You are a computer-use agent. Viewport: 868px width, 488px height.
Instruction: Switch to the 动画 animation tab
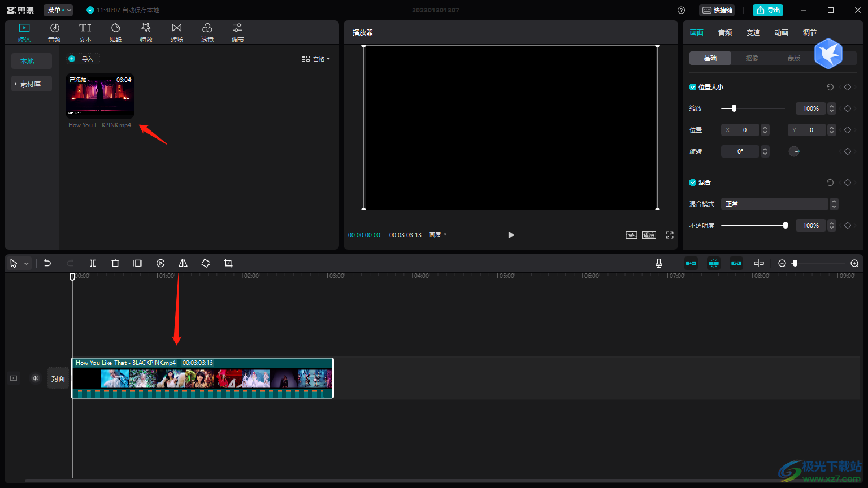782,33
